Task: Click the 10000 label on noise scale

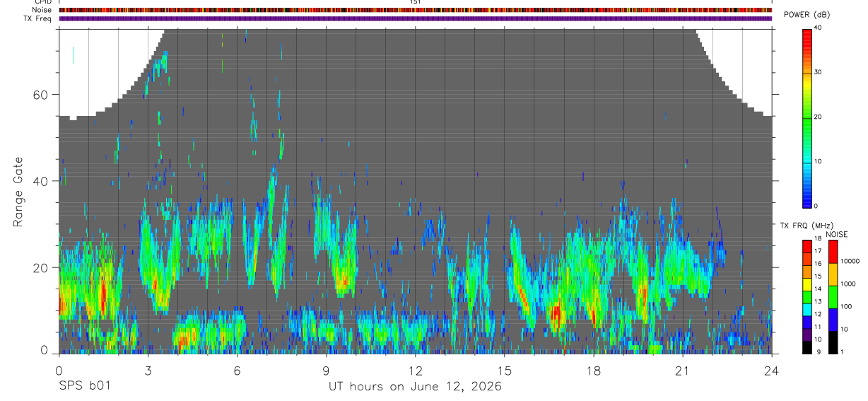Action: pos(850,261)
